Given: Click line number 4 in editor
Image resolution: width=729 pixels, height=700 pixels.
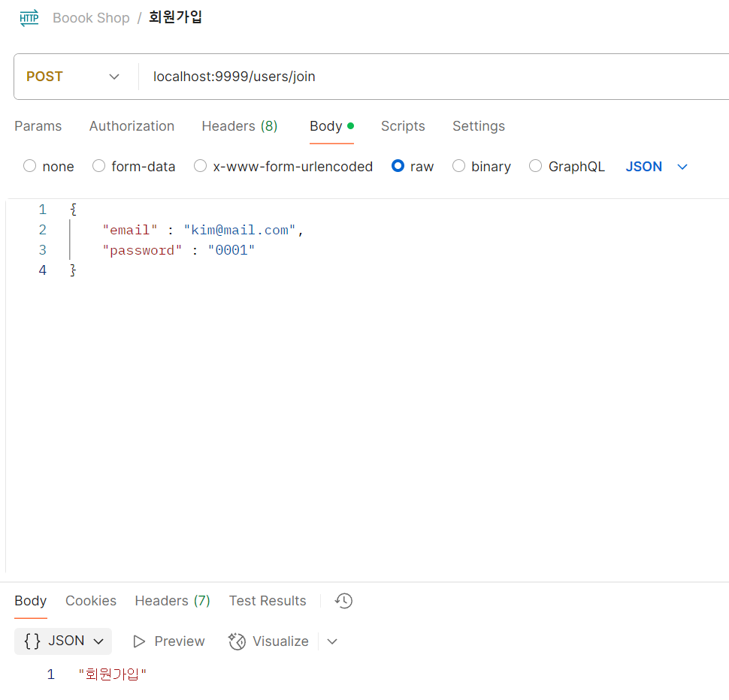Looking at the screenshot, I should (x=42, y=270).
